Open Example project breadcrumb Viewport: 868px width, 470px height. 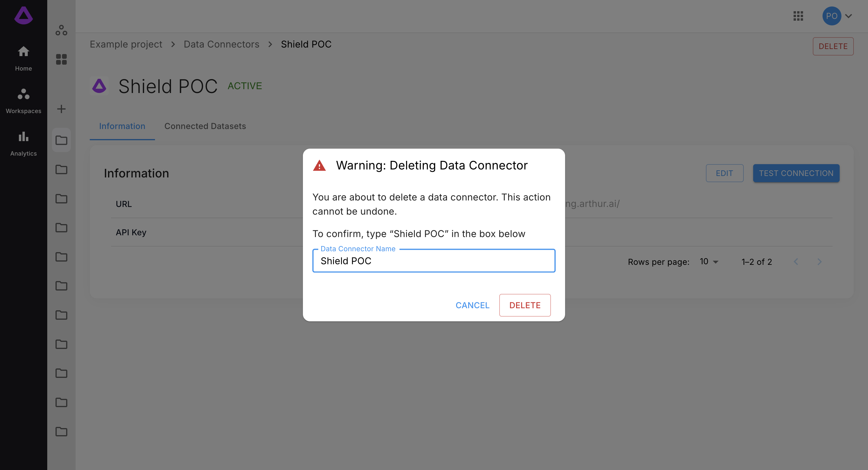[126, 44]
